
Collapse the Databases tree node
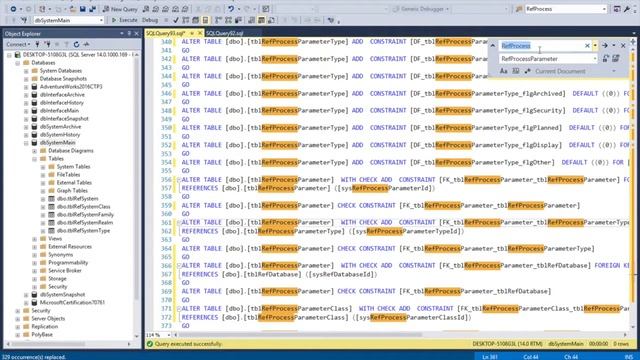(x=18, y=63)
